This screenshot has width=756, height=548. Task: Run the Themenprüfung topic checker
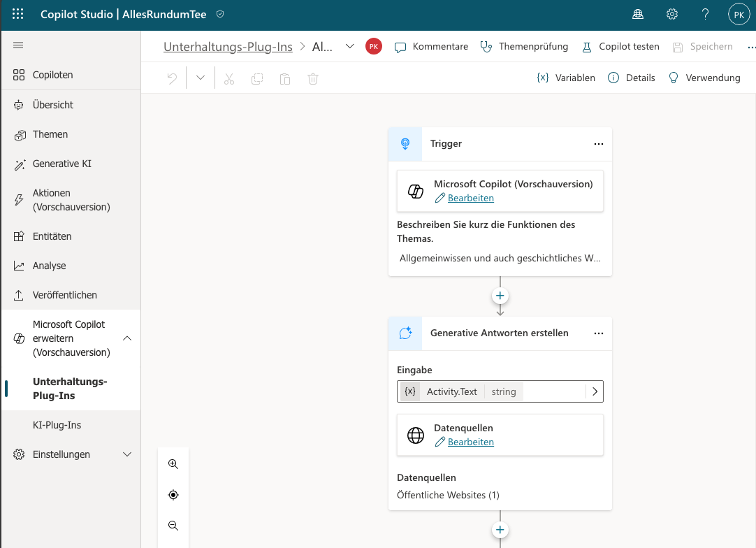(x=524, y=47)
